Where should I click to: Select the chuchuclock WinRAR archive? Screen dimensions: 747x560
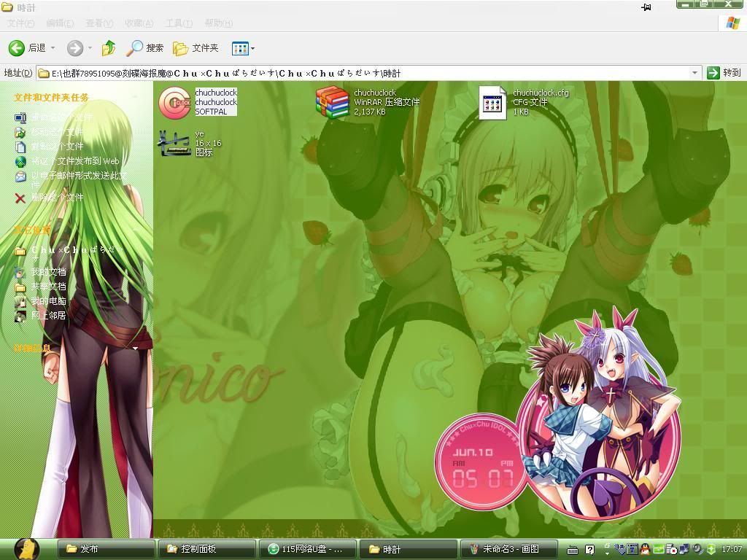(x=368, y=102)
